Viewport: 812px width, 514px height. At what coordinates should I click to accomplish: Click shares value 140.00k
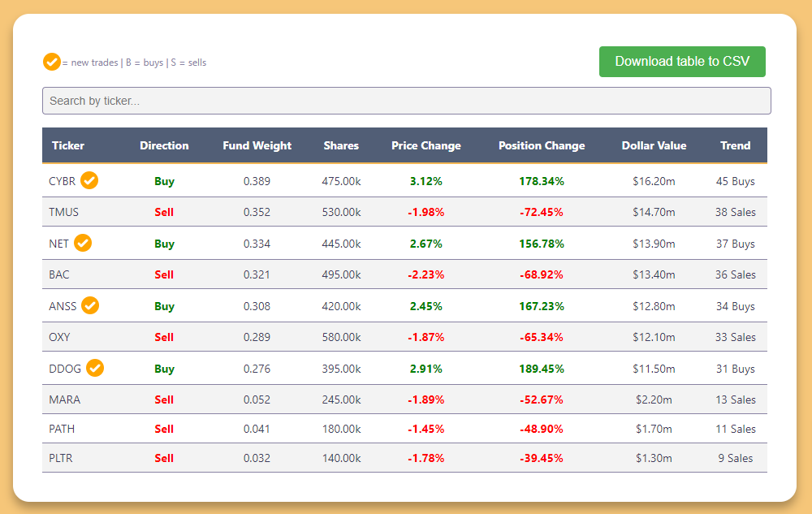point(341,458)
